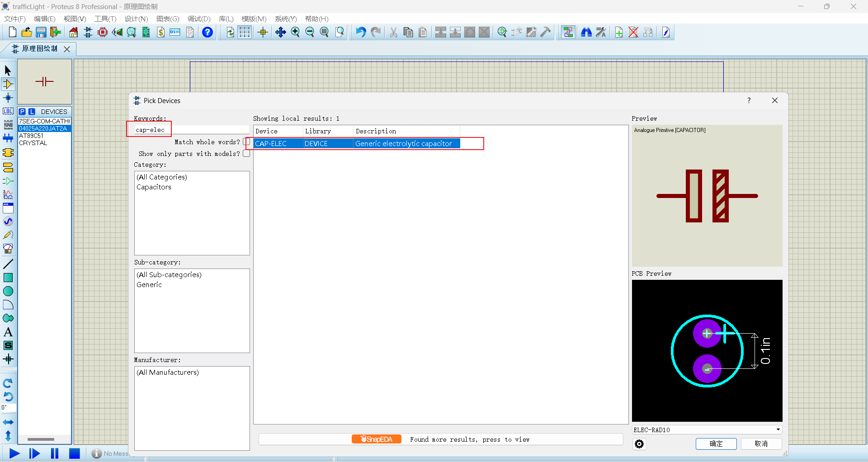Select the 2D circle drawing tool
Viewport: 868px width, 462px height.
[8, 291]
